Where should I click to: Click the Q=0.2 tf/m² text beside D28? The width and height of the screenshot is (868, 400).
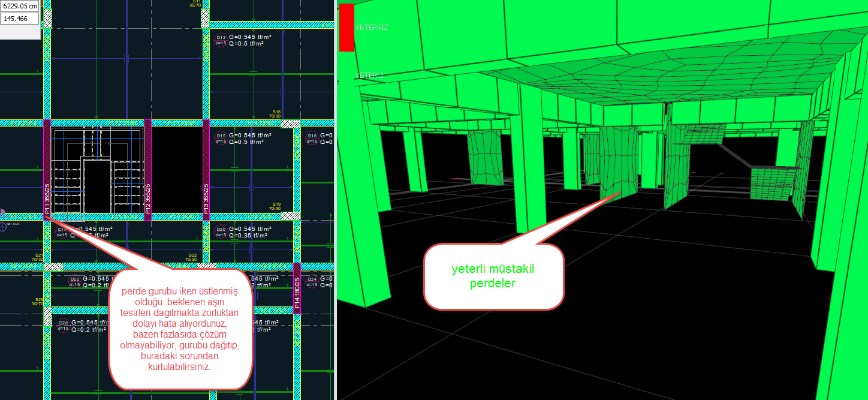click(88, 329)
